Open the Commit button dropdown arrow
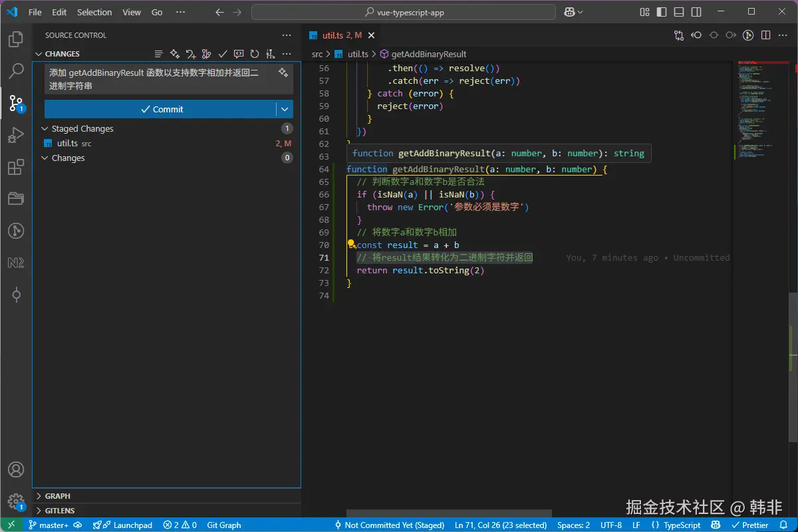This screenshot has height=532, width=798. (x=285, y=109)
